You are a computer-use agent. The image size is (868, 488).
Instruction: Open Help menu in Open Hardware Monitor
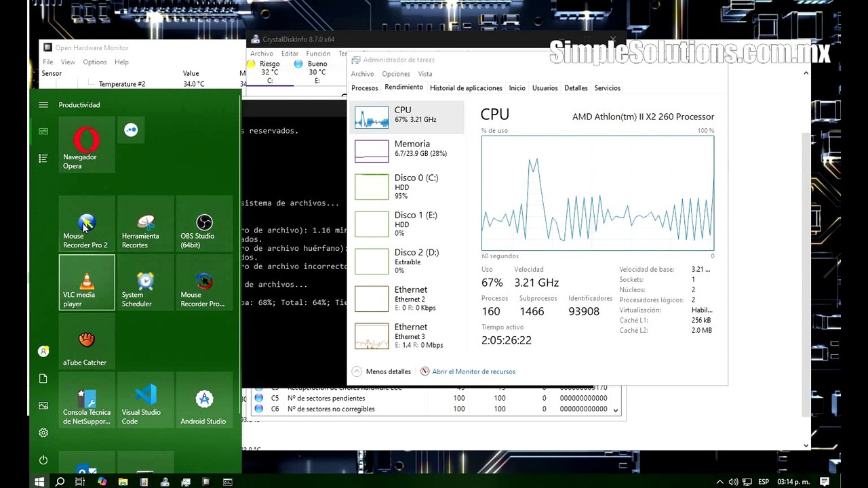(121, 62)
